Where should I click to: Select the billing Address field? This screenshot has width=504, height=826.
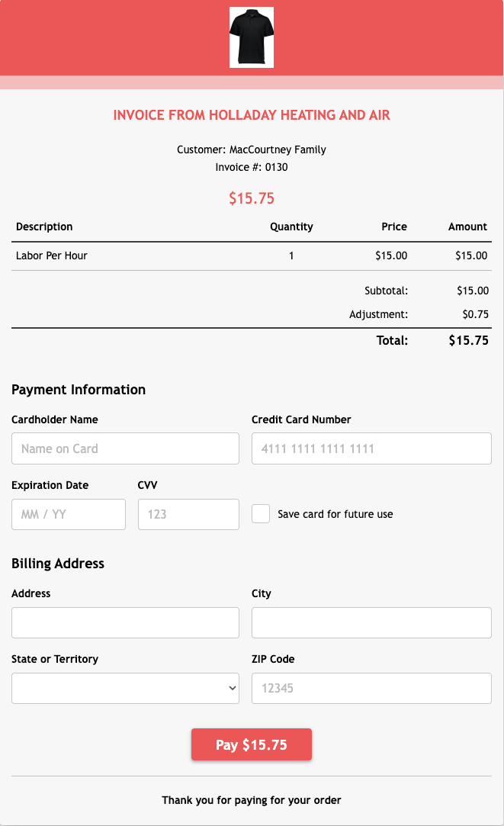[125, 622]
